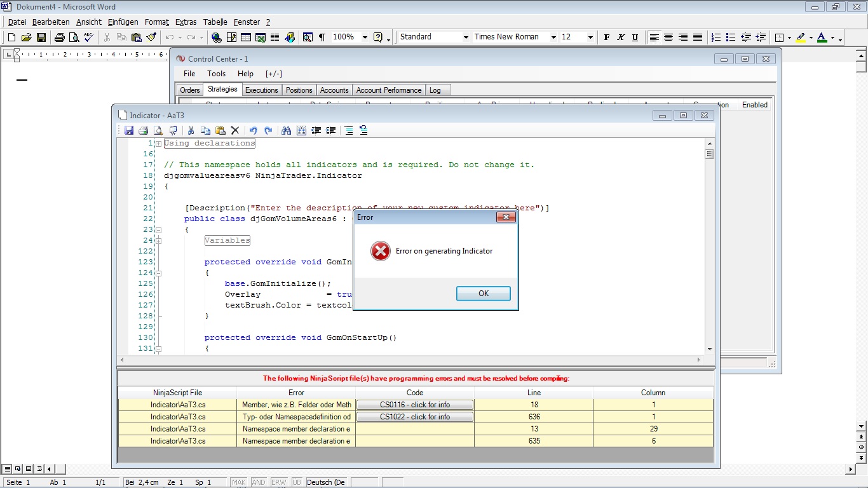The image size is (868, 488).
Task: Cut selection in Indicator editor toolbar
Action: click(x=191, y=130)
